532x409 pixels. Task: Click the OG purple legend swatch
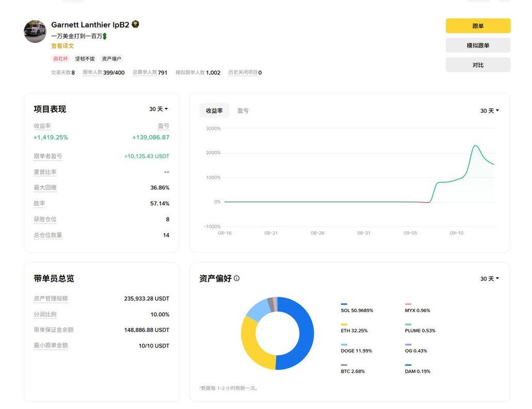click(408, 344)
